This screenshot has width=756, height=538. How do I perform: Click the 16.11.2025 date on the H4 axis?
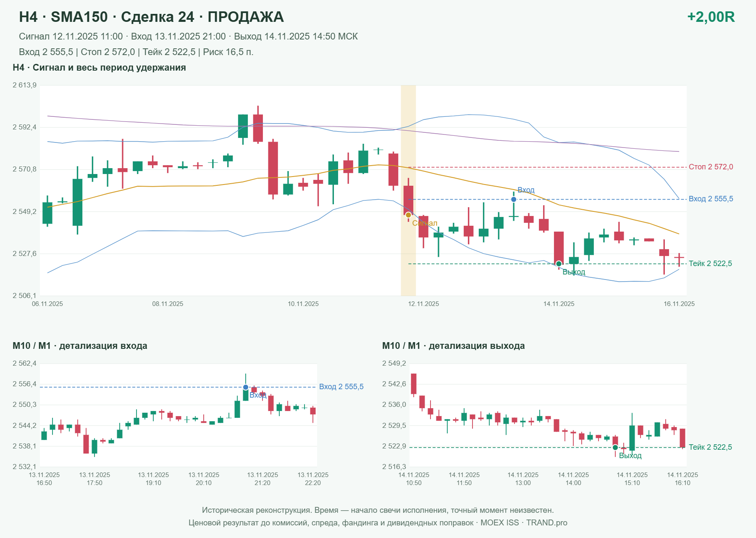point(679,304)
